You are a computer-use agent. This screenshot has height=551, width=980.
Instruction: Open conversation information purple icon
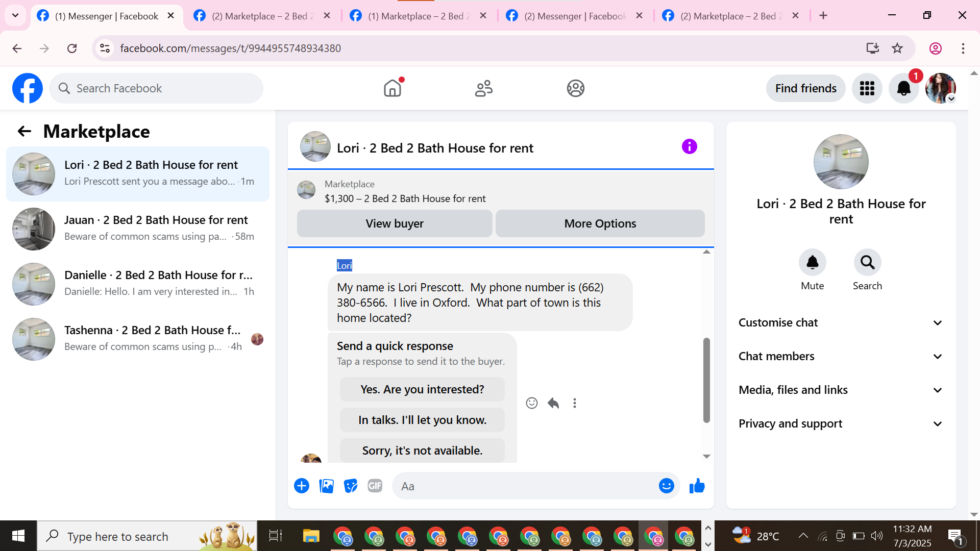tap(689, 147)
